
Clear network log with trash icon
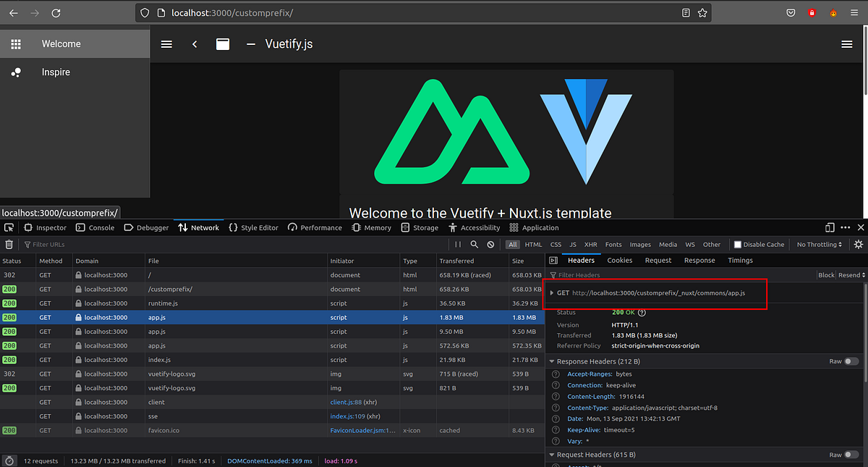click(9, 245)
